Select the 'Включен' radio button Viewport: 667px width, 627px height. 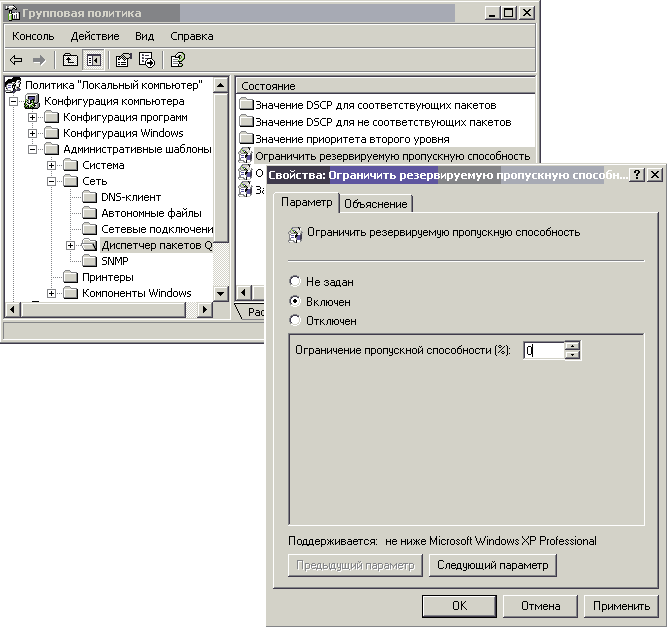coord(295,301)
